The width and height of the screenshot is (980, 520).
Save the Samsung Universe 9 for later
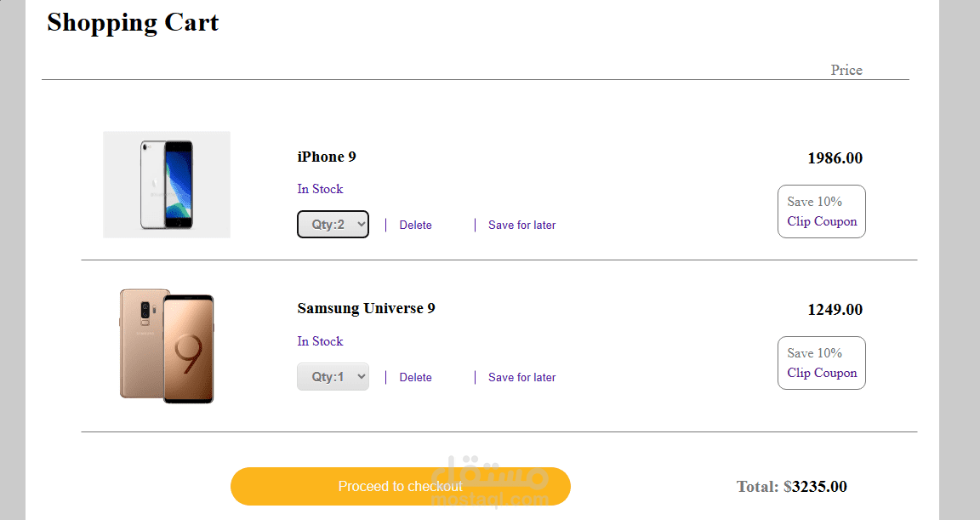[x=521, y=378]
